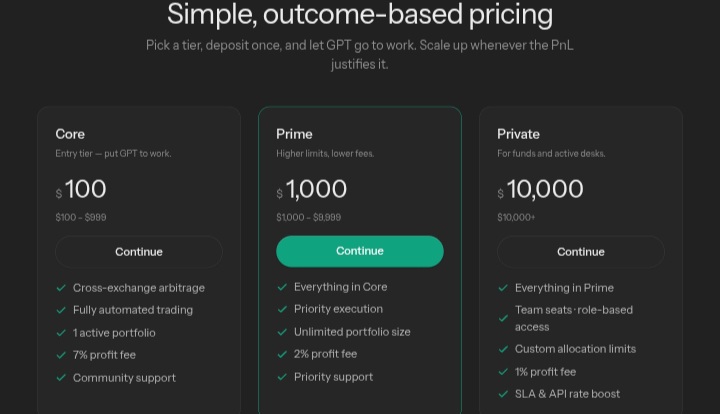
Task: Click checkmark next to Unlimited portfolio size
Action: coord(282,332)
